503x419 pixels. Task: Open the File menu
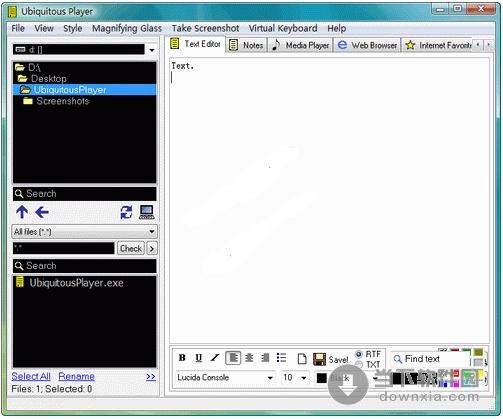(18, 28)
